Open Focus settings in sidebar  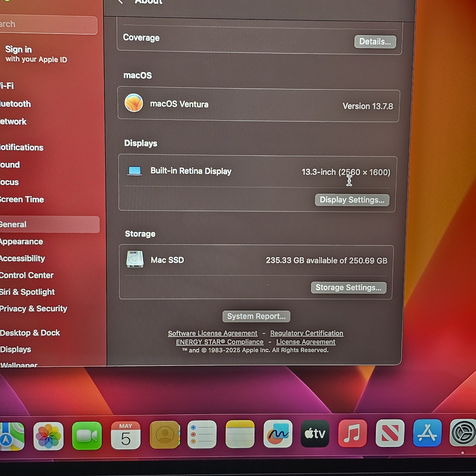pyautogui.click(x=9, y=182)
